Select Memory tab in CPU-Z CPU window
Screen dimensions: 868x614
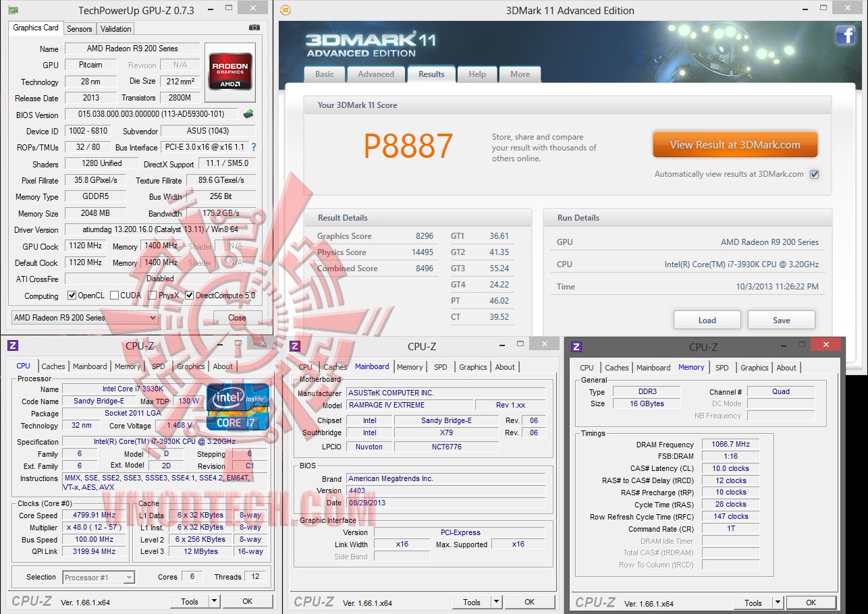tap(128, 366)
